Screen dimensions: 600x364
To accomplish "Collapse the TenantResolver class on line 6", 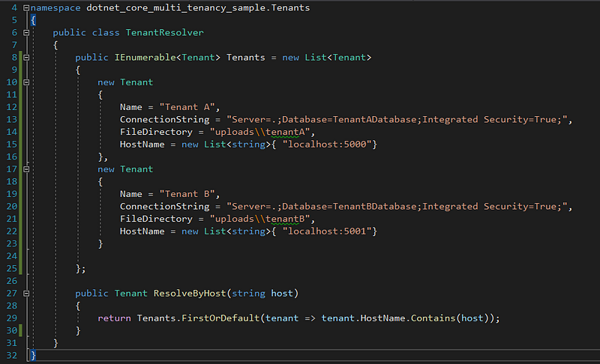I will click(26, 32).
